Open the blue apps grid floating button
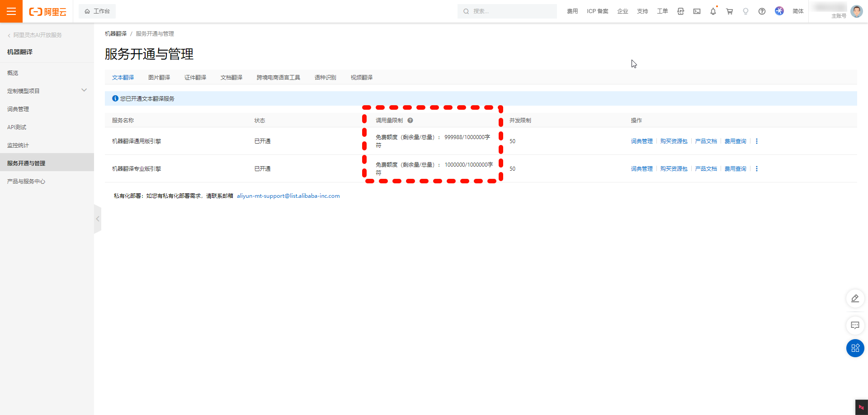 coord(855,348)
